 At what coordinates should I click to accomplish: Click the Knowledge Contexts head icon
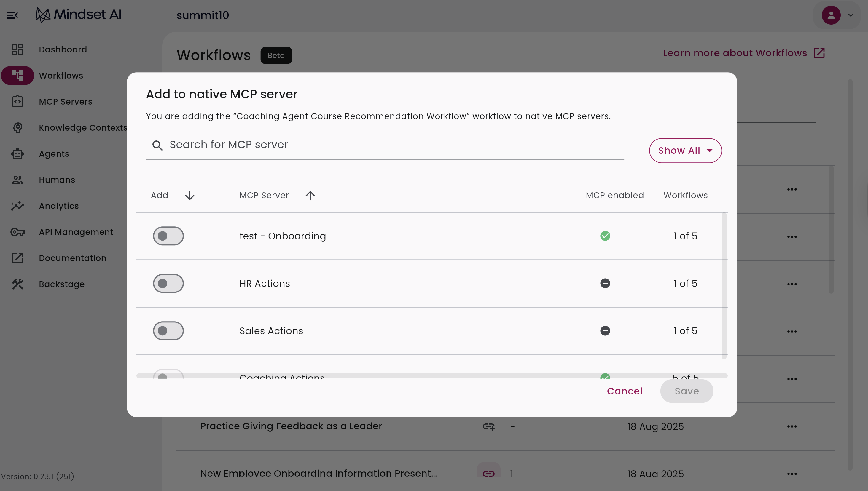pos(17,128)
